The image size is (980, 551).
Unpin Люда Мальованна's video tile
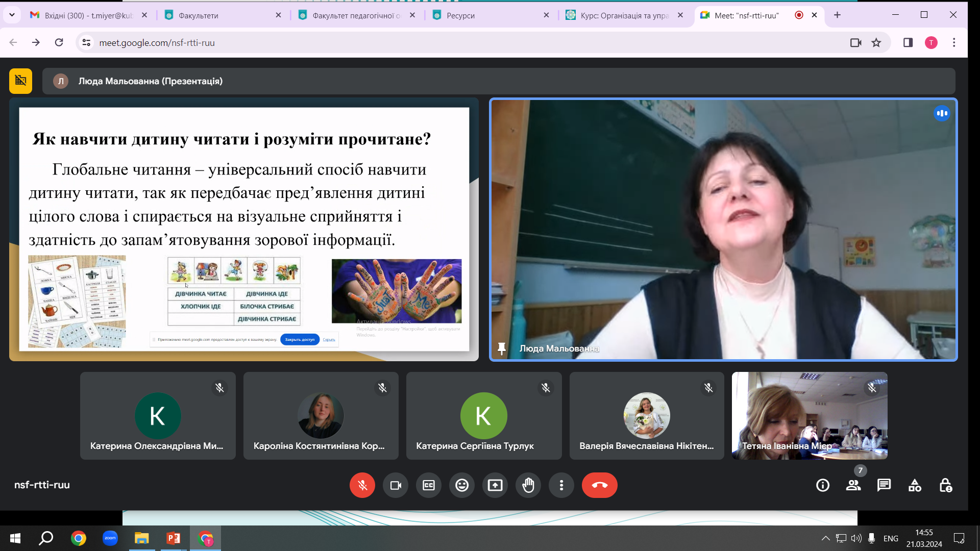tap(502, 348)
